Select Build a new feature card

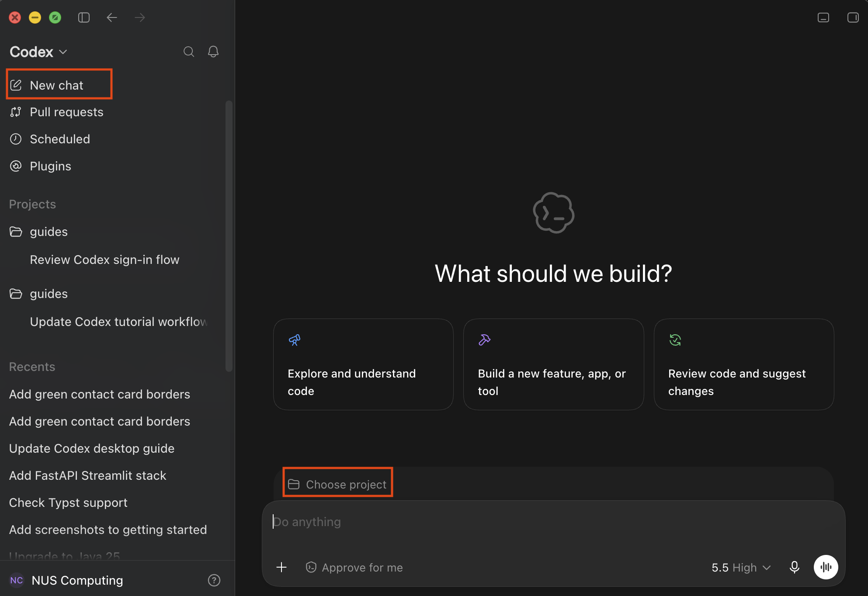553,364
